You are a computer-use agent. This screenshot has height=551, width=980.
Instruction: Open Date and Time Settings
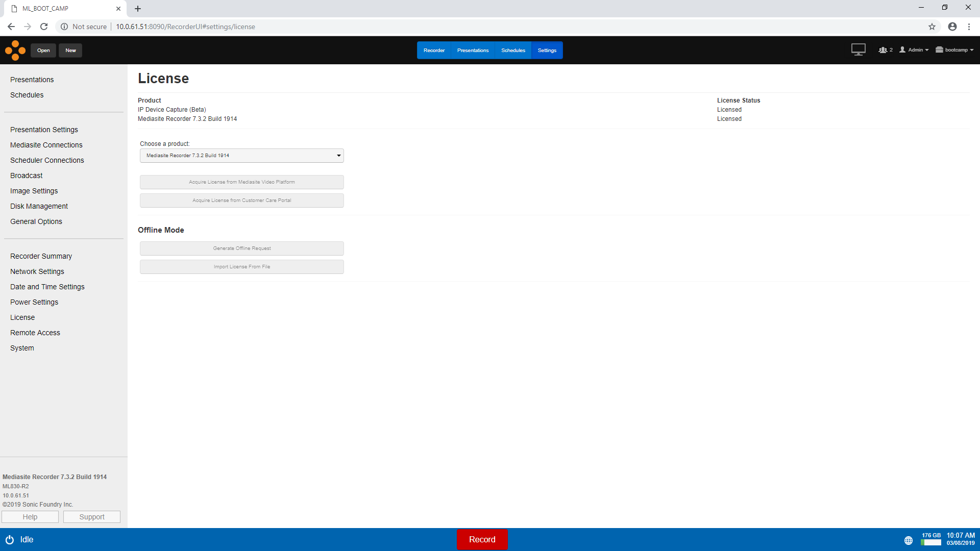tap(47, 287)
